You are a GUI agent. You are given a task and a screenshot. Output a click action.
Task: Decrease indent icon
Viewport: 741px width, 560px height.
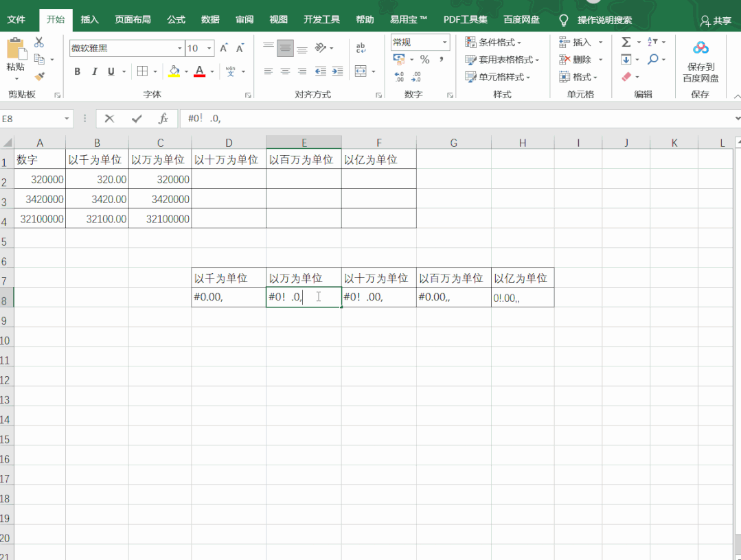pyautogui.click(x=321, y=71)
